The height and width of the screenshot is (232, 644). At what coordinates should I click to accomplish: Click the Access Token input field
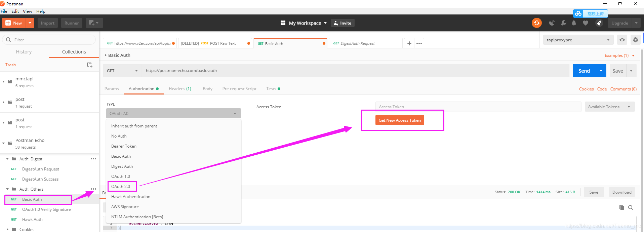[x=478, y=107]
